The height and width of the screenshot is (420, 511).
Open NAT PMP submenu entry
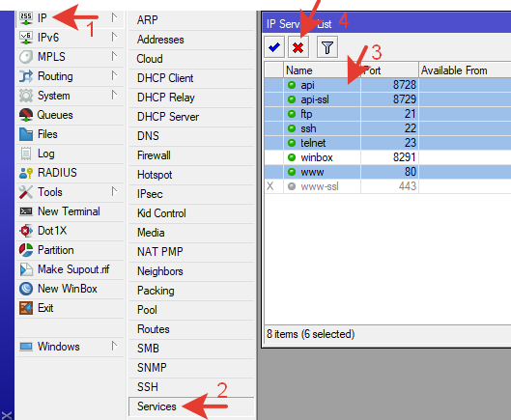click(x=191, y=252)
